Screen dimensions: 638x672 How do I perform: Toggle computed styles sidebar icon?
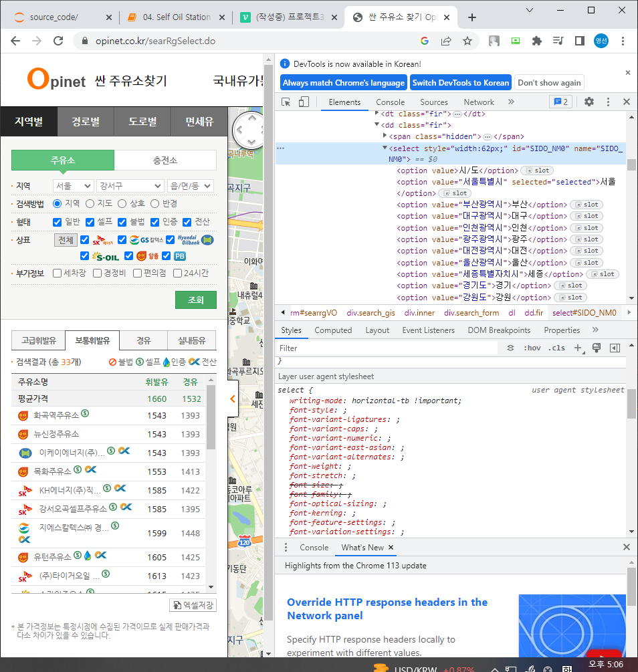[615, 348]
